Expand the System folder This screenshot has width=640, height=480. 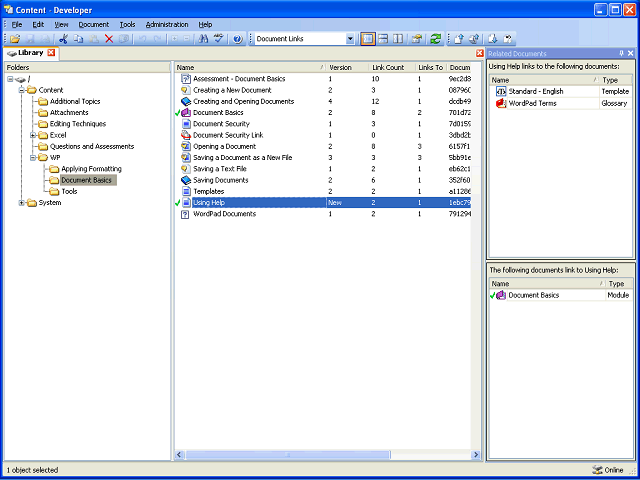coord(22,203)
